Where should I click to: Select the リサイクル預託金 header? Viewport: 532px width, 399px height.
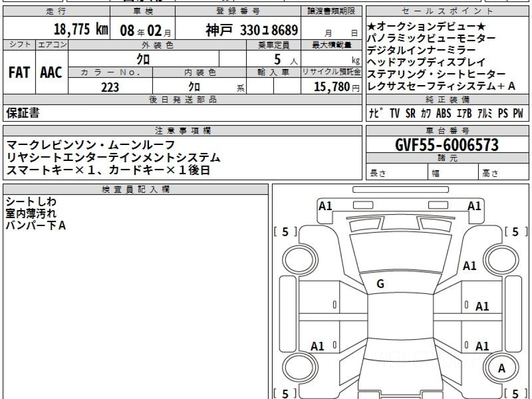[x=331, y=73]
